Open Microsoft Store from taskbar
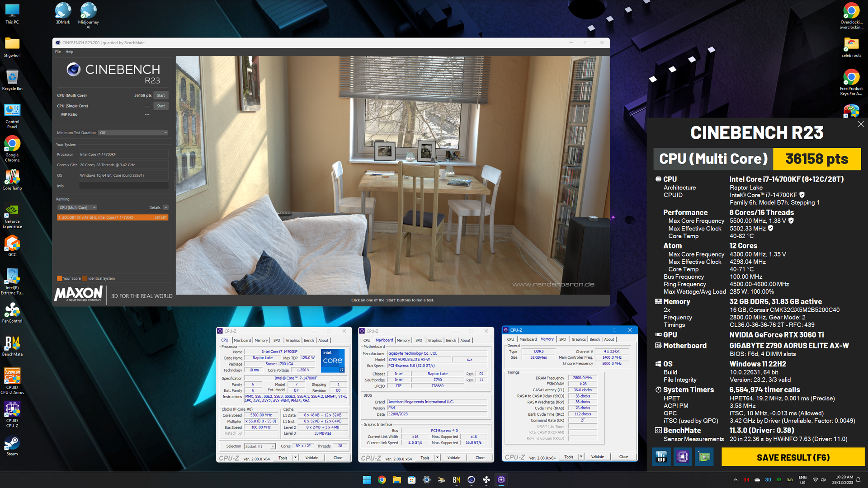Viewport: 868px width, 488px height. [411, 480]
